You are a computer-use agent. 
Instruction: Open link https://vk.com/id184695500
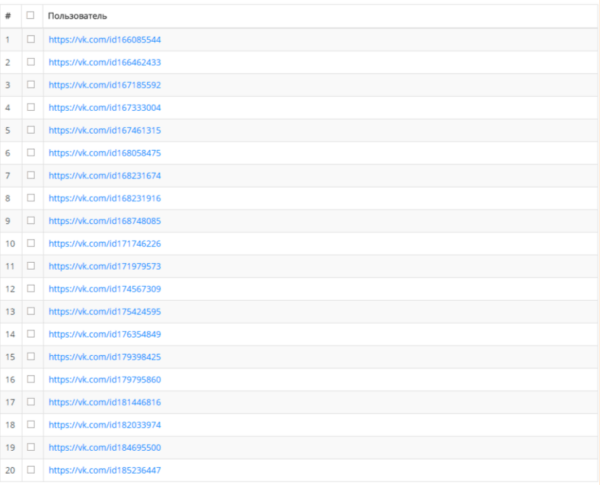click(x=104, y=448)
